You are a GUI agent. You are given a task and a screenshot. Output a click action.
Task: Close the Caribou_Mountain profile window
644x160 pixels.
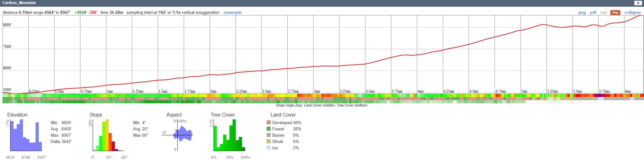[638, 3]
